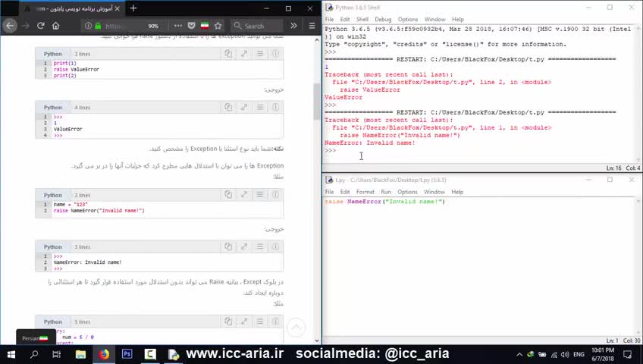
Task: Toggle plain code in 4 lines block
Action: point(260,108)
